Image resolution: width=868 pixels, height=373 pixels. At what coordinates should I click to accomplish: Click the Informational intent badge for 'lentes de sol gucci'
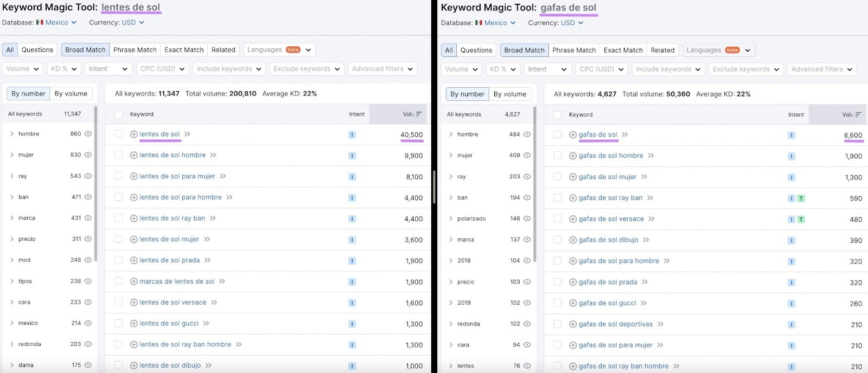(352, 324)
